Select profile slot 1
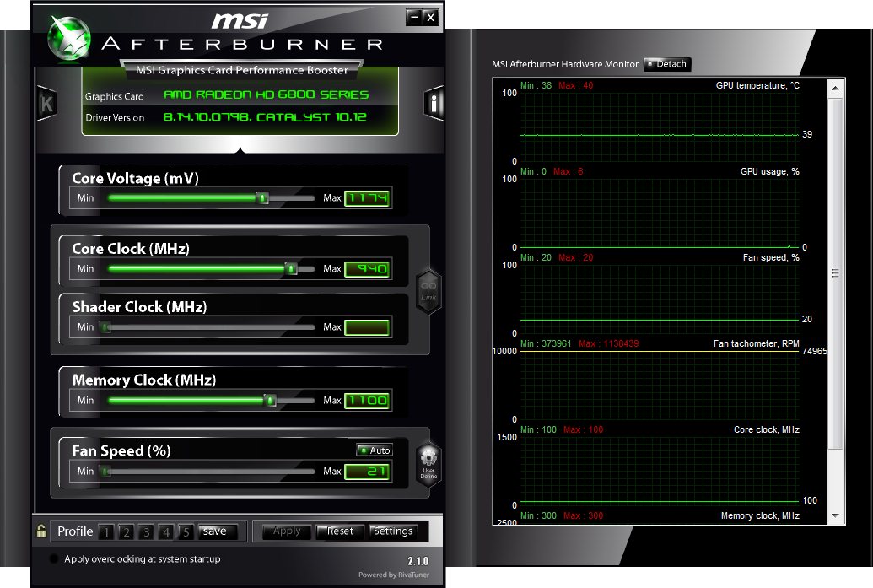 click(x=106, y=532)
